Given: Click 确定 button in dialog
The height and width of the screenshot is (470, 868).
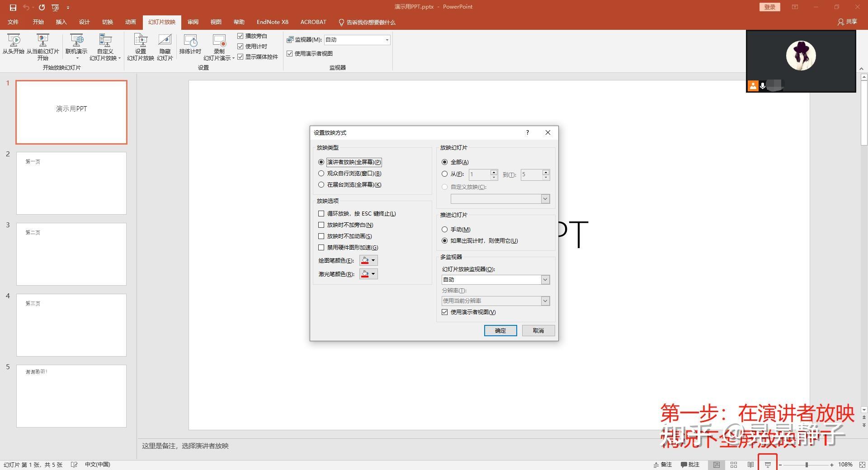Looking at the screenshot, I should (500, 330).
